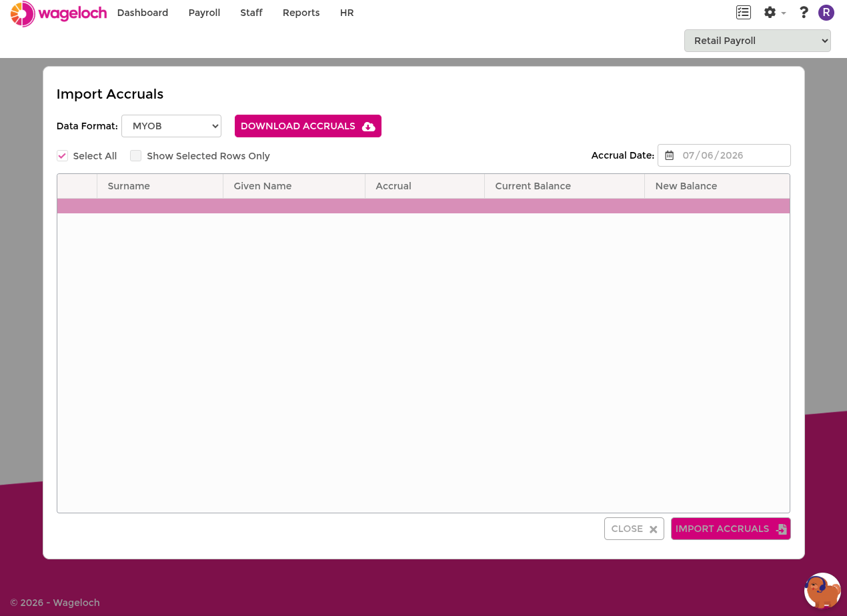
Task: Sort by the Surname column header
Action: [160, 186]
